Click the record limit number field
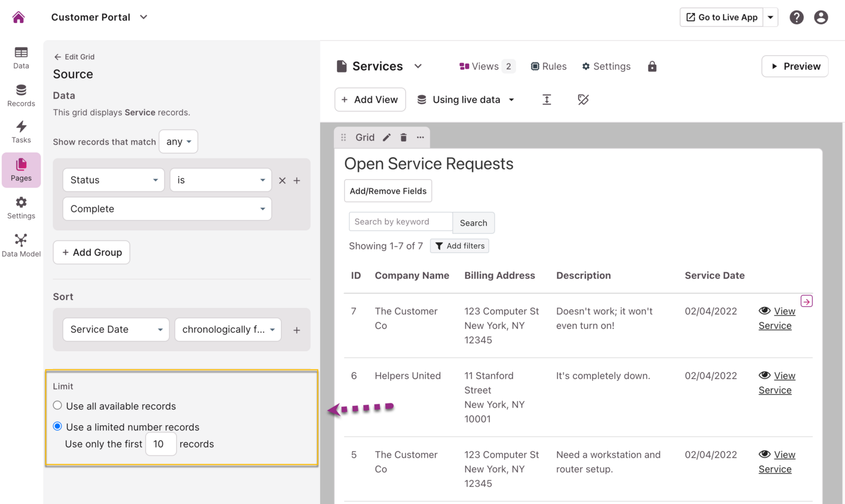The image size is (845, 504). (x=160, y=444)
